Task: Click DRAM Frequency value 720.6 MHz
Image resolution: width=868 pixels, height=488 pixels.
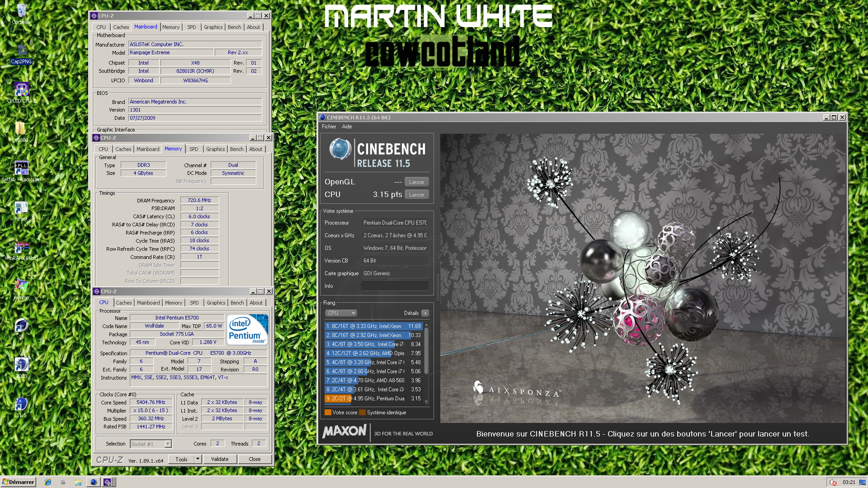Action: click(x=199, y=200)
